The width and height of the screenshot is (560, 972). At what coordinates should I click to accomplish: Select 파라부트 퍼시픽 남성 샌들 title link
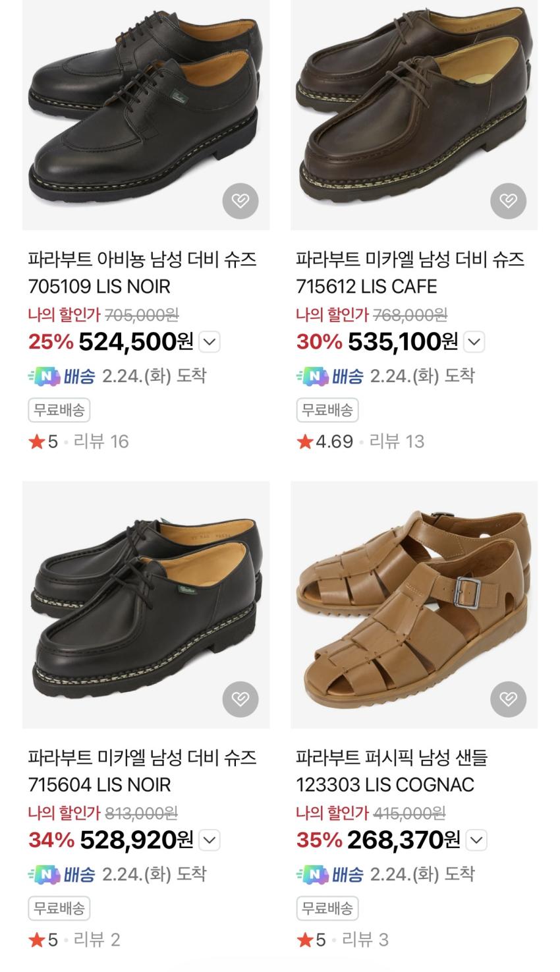[391, 758]
